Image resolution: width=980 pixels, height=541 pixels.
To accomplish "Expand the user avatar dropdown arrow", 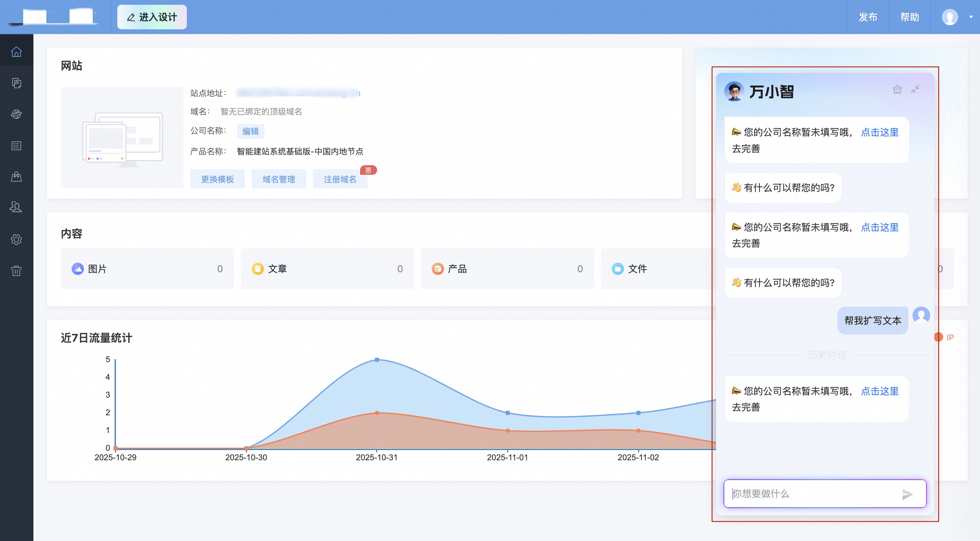I will [970, 17].
